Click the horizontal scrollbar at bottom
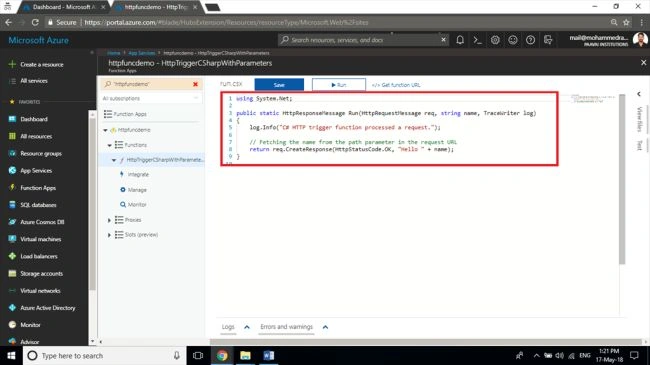 426,342
